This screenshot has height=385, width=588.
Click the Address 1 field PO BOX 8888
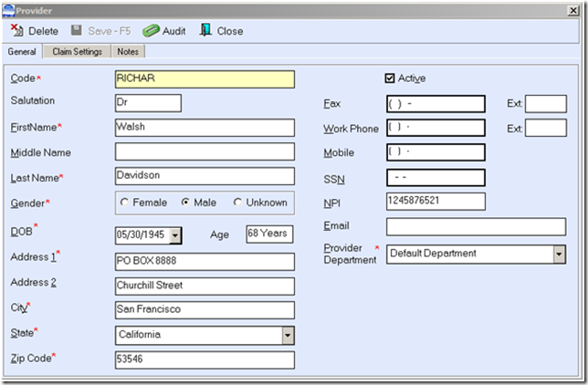tap(205, 262)
